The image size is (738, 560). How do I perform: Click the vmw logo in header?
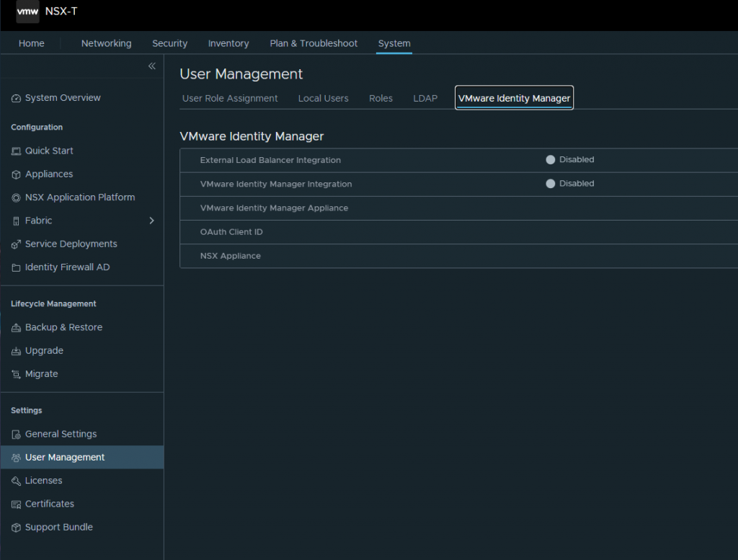coord(27,12)
